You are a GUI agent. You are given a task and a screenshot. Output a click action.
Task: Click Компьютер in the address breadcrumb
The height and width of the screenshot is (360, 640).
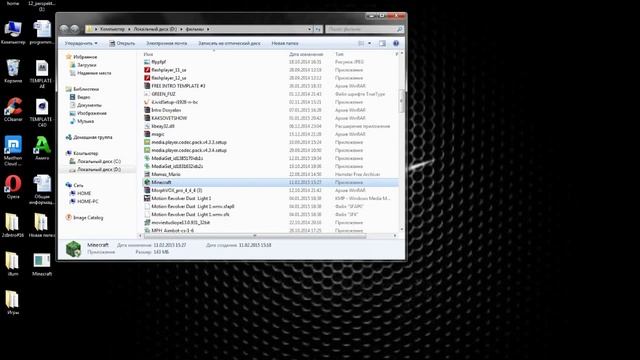click(x=112, y=29)
